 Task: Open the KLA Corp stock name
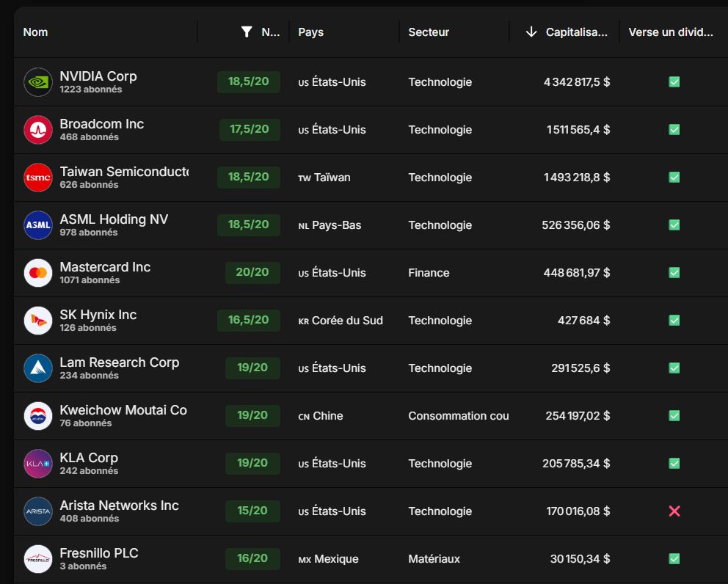89,458
